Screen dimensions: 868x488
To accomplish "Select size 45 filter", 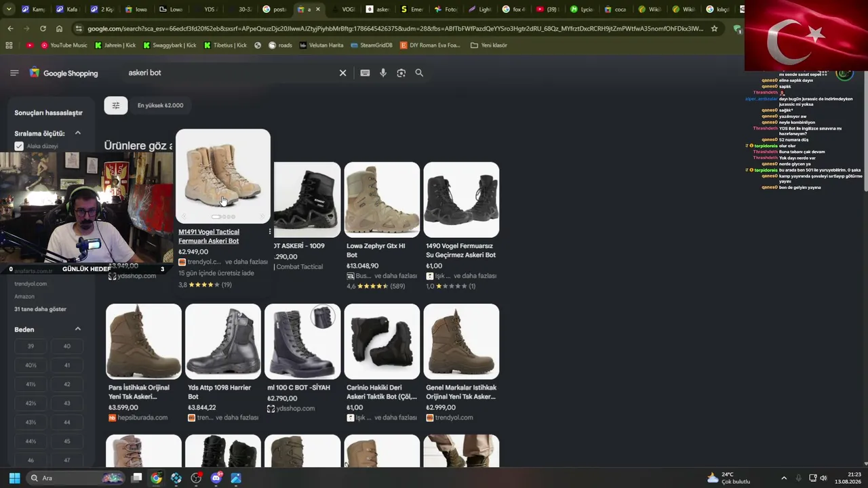I will (66, 441).
